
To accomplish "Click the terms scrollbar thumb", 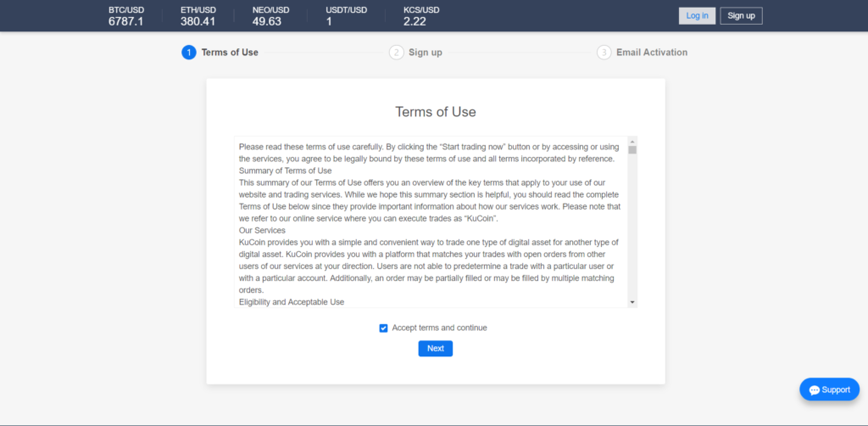I will (x=632, y=149).
